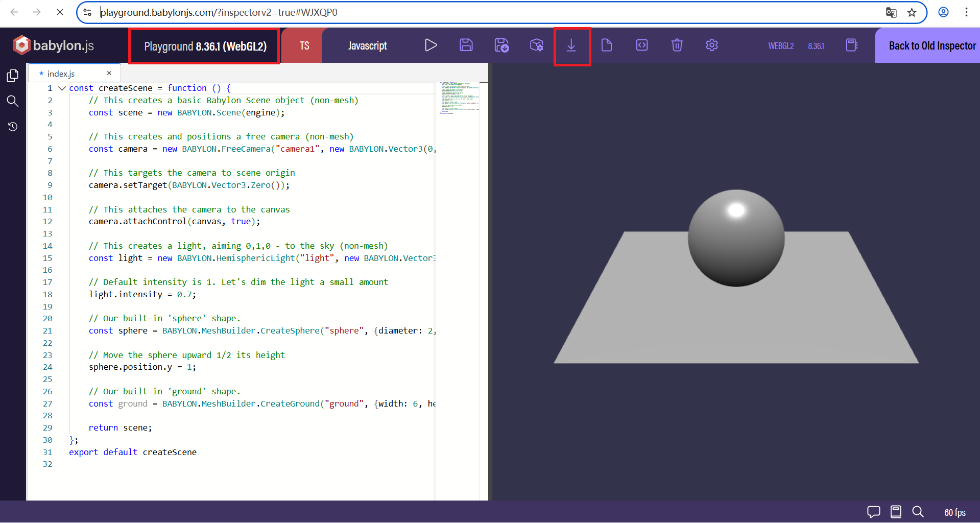Click line 'const scene = new BABYLON.Scene(engine);'
Screen dimensions: 980x523
[187, 113]
